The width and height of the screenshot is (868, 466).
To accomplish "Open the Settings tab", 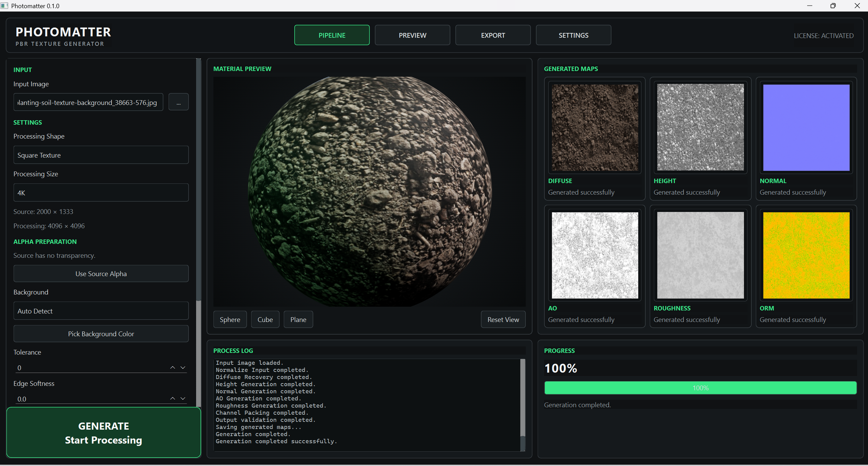I will pos(574,35).
